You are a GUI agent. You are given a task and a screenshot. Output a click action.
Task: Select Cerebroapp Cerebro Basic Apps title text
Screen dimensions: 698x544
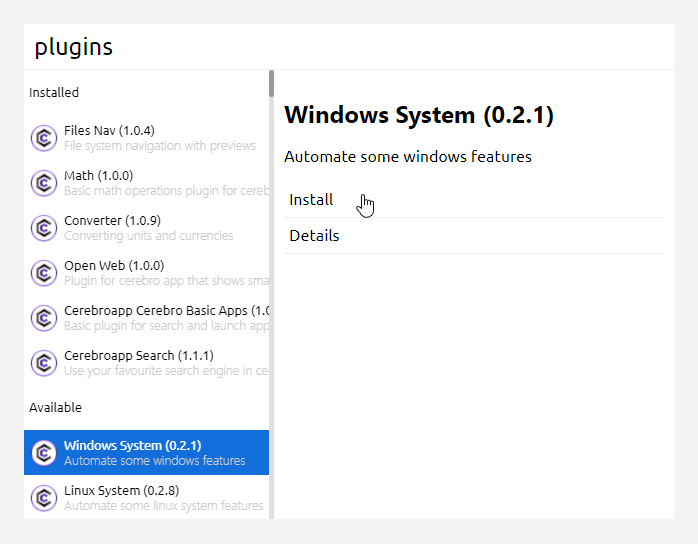(x=166, y=311)
